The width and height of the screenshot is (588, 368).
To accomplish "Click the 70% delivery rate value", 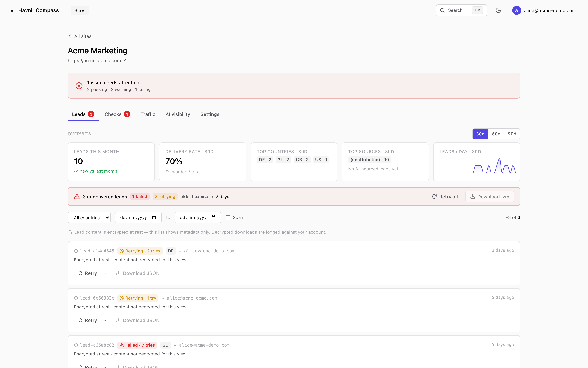I will (x=173, y=161).
